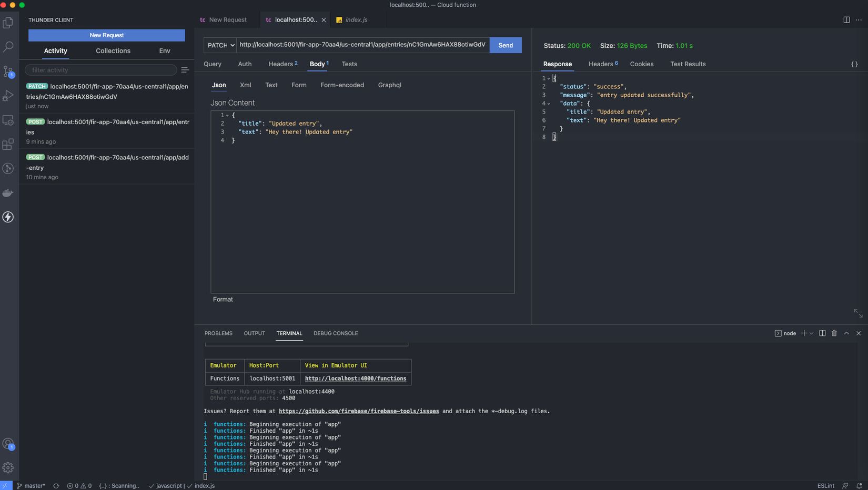The width and height of the screenshot is (868, 490).
Task: Open the Thunder Client lightning icon
Action: click(x=8, y=217)
